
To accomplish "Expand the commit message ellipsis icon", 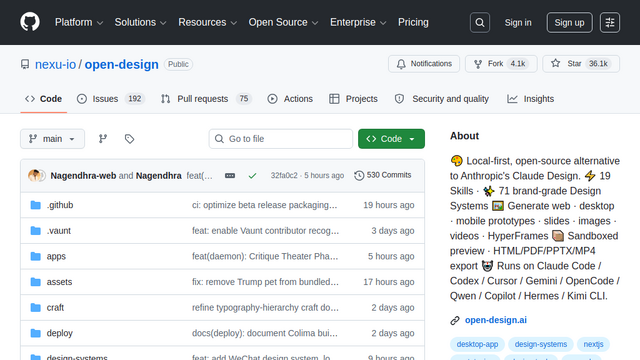I will click(x=230, y=176).
